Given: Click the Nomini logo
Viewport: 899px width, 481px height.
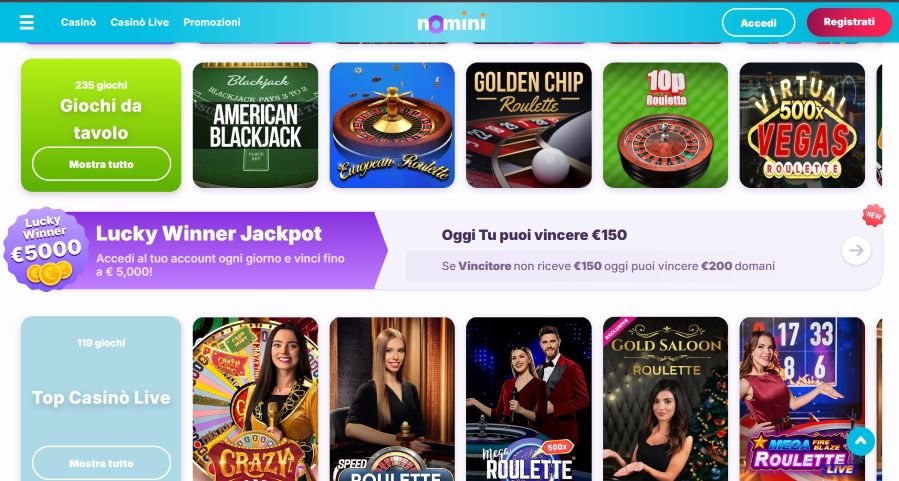Looking at the screenshot, I should (451, 22).
